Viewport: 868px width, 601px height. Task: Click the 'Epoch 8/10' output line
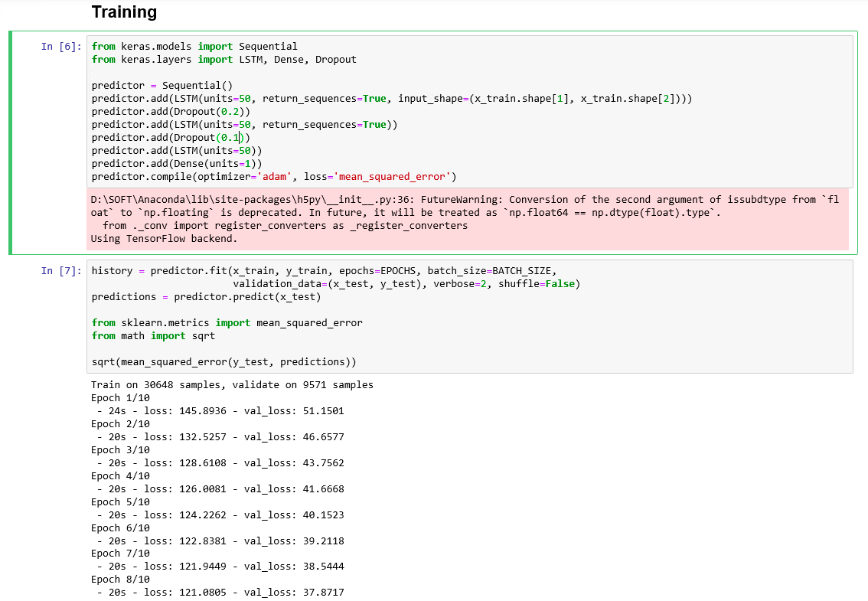120,580
